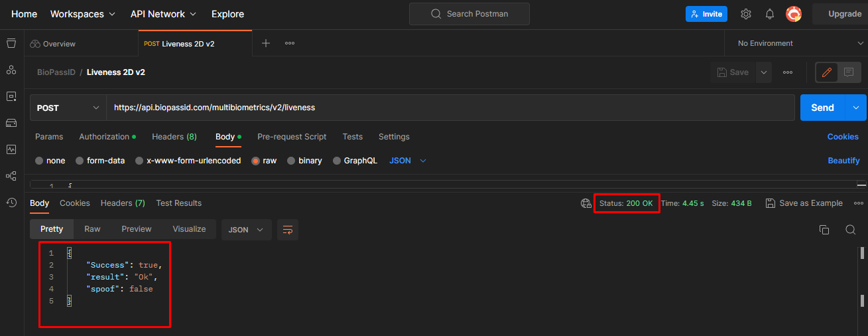This screenshot has width=868, height=336.
Task: Open Settings gear icon
Action: (x=746, y=14)
